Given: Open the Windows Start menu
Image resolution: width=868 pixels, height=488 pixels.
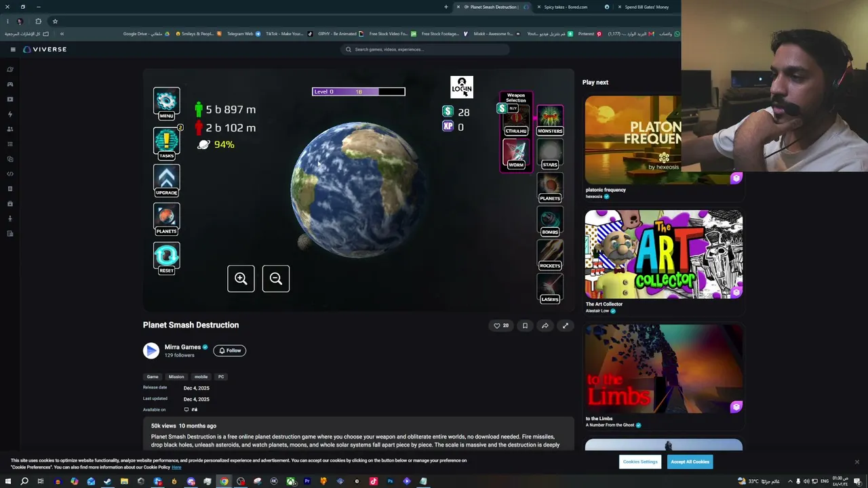Looking at the screenshot, I should (8, 481).
